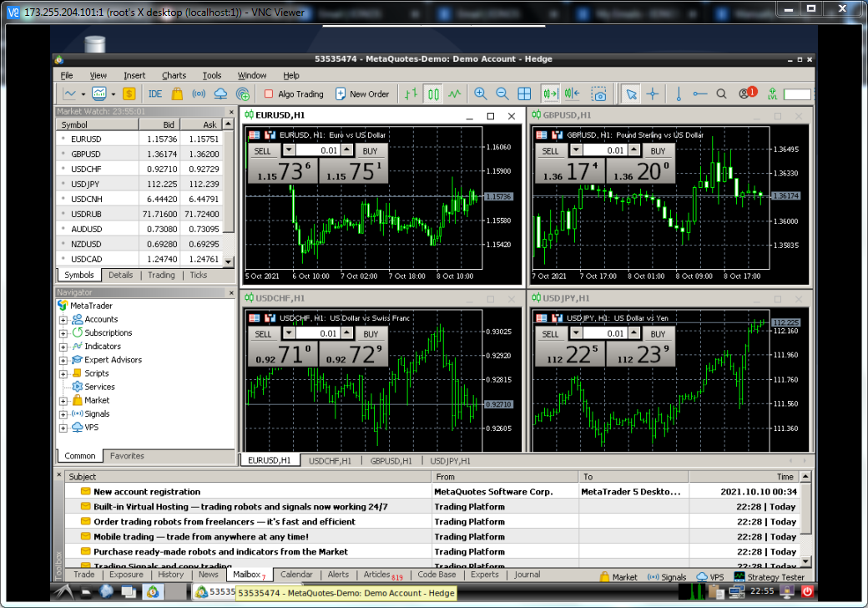Click the VPS cloud link in toolbox bar
Viewport: 868px width, 608px height.
pyautogui.click(x=710, y=577)
